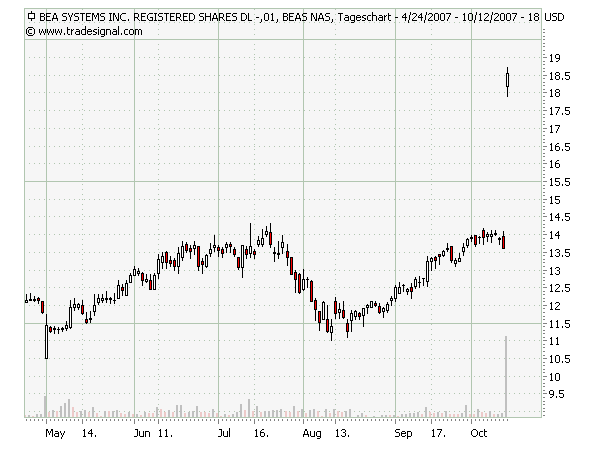The image size is (600, 450).
Task: Click the 9.5 price axis label
Action: point(556,394)
